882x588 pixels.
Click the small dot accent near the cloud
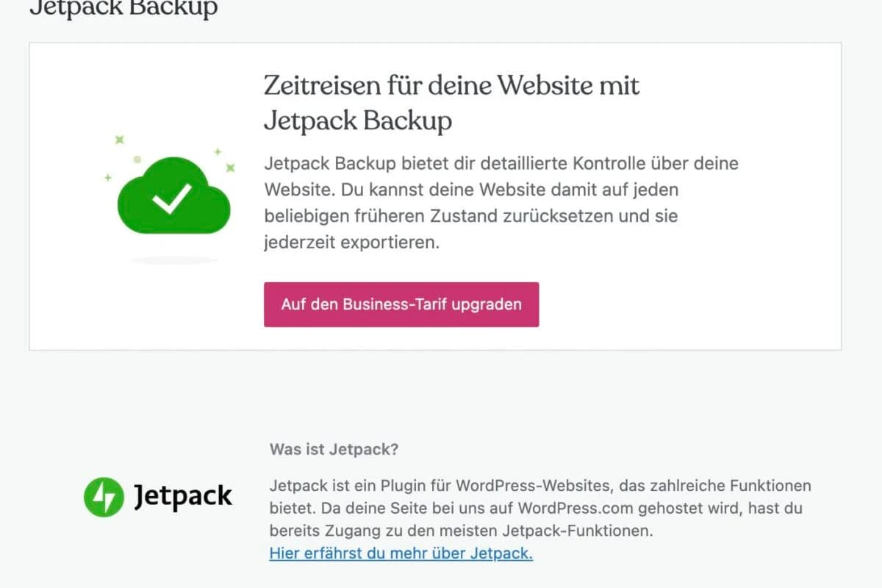[x=136, y=158]
